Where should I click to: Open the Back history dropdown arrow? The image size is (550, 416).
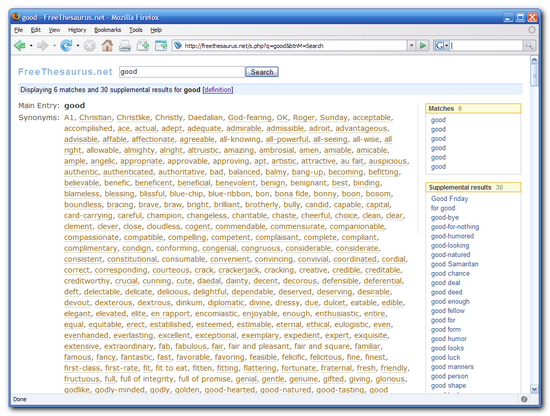(x=31, y=46)
